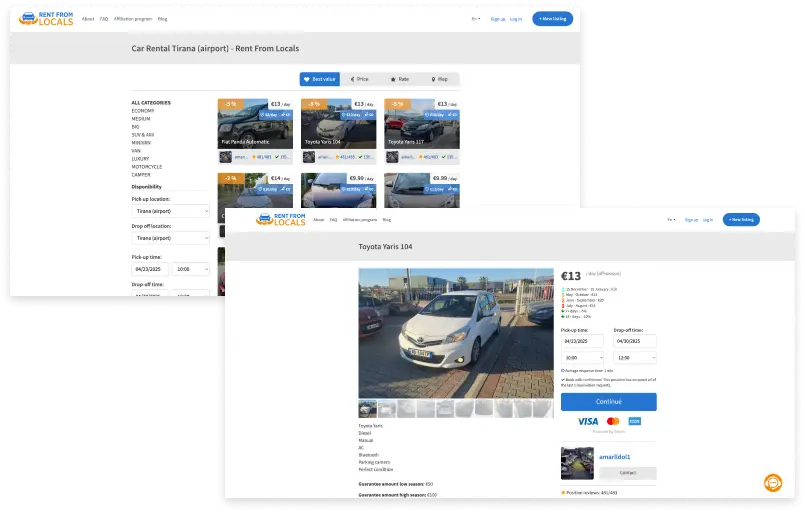Select the Rate sort tab

400,79
